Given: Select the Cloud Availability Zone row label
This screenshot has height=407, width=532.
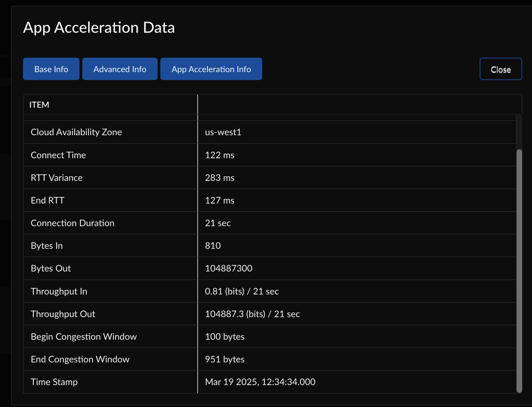Looking at the screenshot, I should point(76,132).
